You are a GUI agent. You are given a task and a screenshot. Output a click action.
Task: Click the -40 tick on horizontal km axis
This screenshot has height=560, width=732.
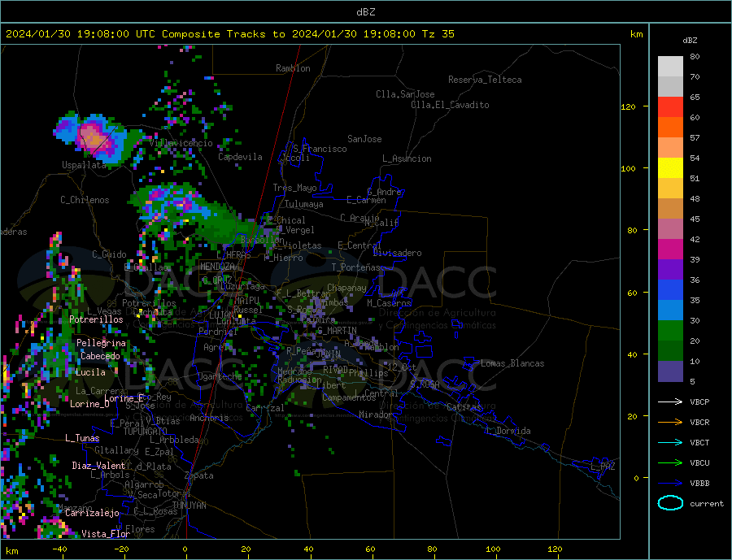[59, 549]
